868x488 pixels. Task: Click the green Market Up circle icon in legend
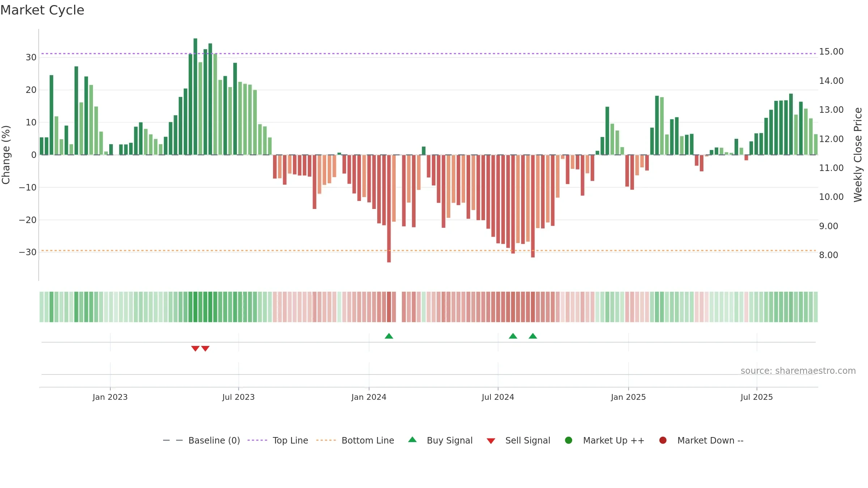tap(569, 440)
